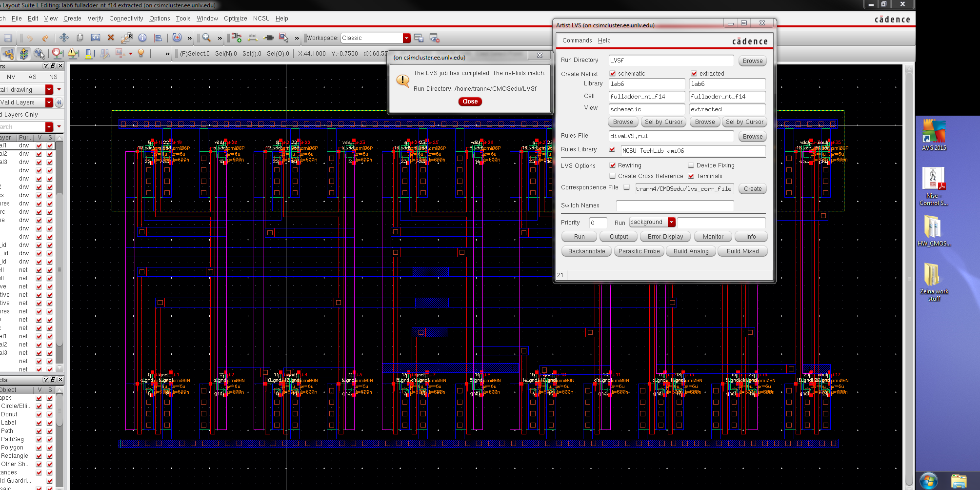The height and width of the screenshot is (490, 980).
Task: Select the Stretch tool icon
Action: [x=96, y=38]
